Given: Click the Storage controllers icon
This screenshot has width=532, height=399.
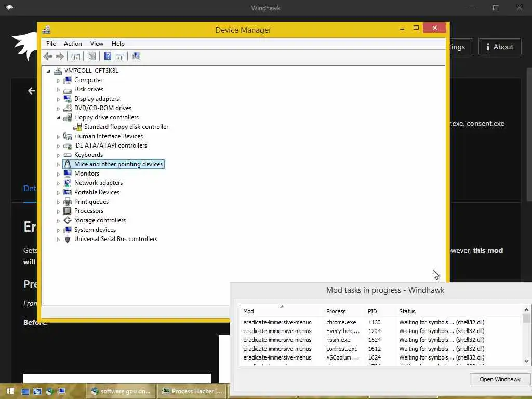Looking at the screenshot, I should (x=68, y=220).
